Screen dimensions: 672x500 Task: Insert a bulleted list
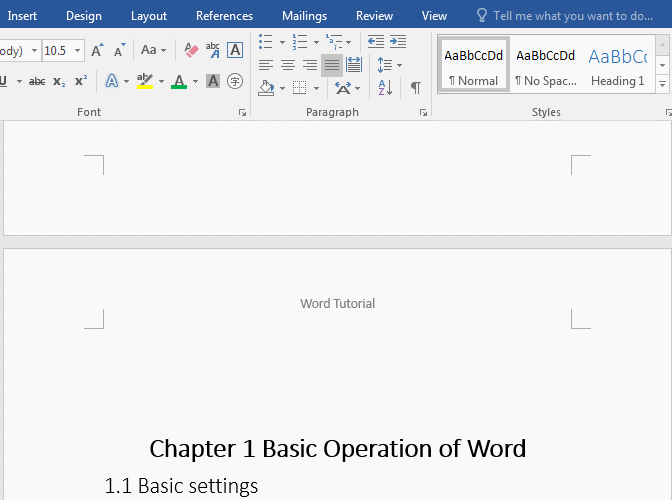(x=266, y=42)
